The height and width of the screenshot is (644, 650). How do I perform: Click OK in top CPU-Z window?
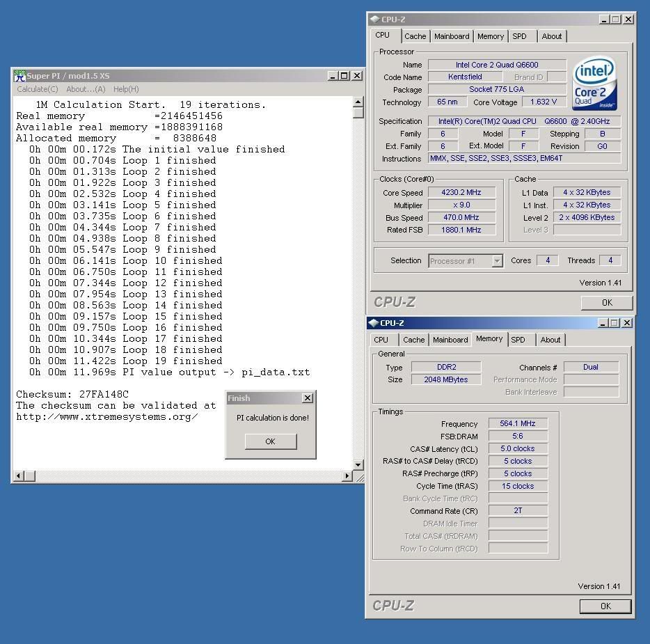tap(607, 303)
